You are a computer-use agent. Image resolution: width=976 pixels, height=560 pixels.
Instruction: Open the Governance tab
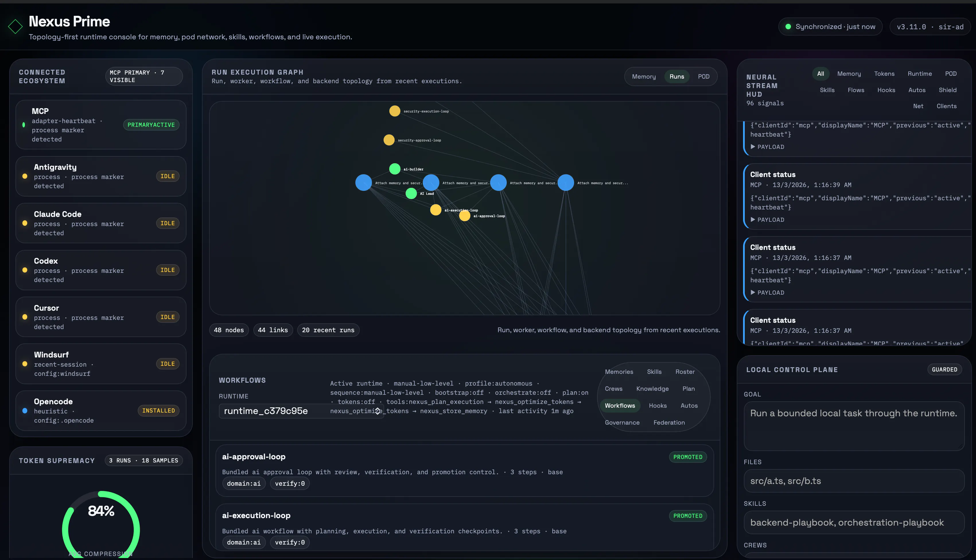[622, 423]
